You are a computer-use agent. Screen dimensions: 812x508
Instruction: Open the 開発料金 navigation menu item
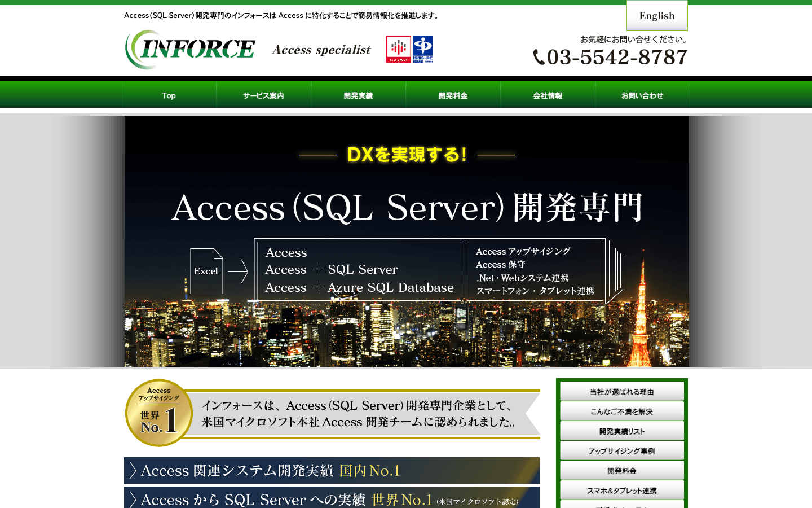(x=453, y=95)
